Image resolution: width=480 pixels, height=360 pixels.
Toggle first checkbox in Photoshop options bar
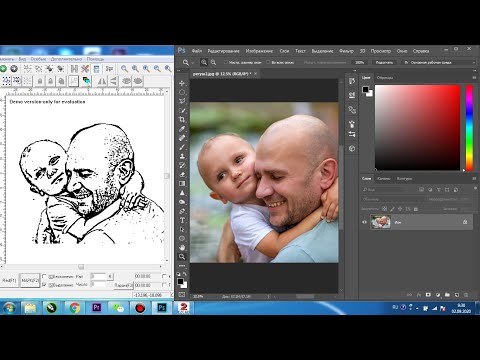click(x=226, y=62)
